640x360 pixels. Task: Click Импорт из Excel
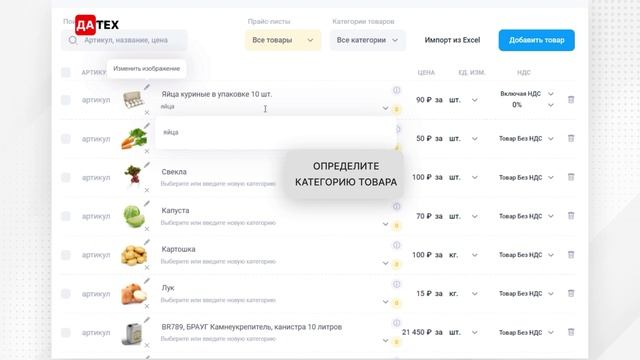(452, 40)
